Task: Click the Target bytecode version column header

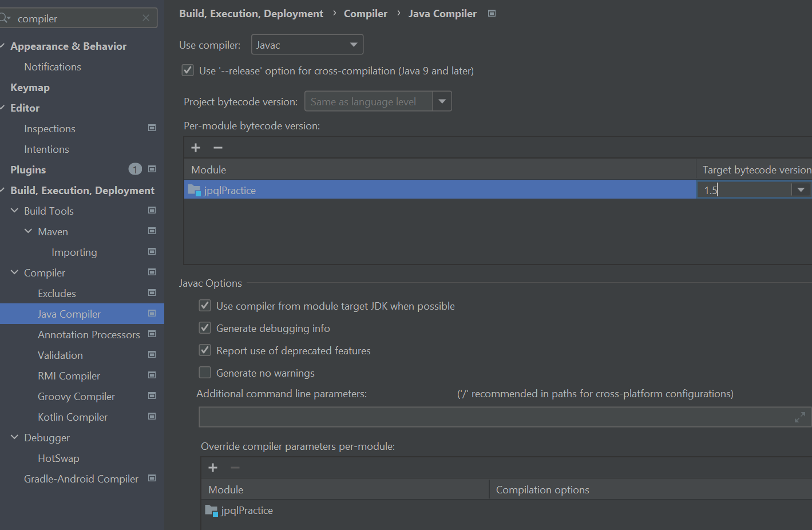Action: click(x=754, y=169)
